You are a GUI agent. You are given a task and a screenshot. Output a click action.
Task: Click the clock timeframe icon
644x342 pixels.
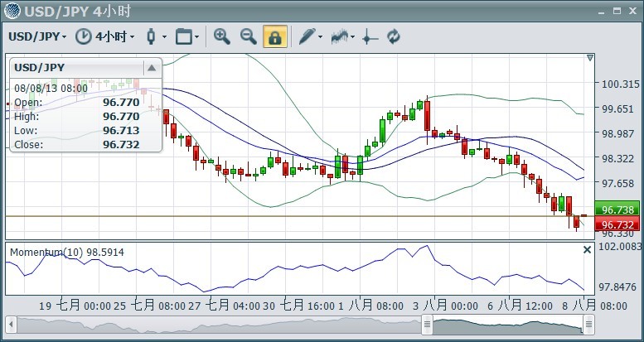tap(84, 36)
